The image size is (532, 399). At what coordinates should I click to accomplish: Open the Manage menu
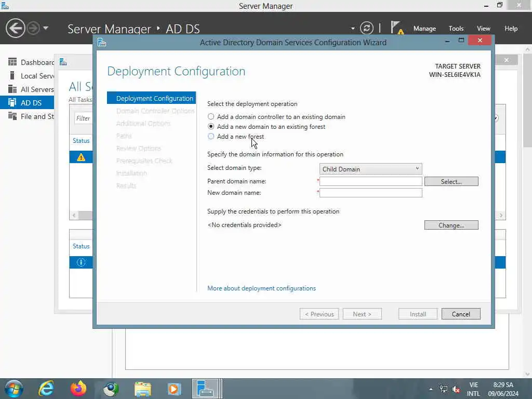(x=424, y=29)
